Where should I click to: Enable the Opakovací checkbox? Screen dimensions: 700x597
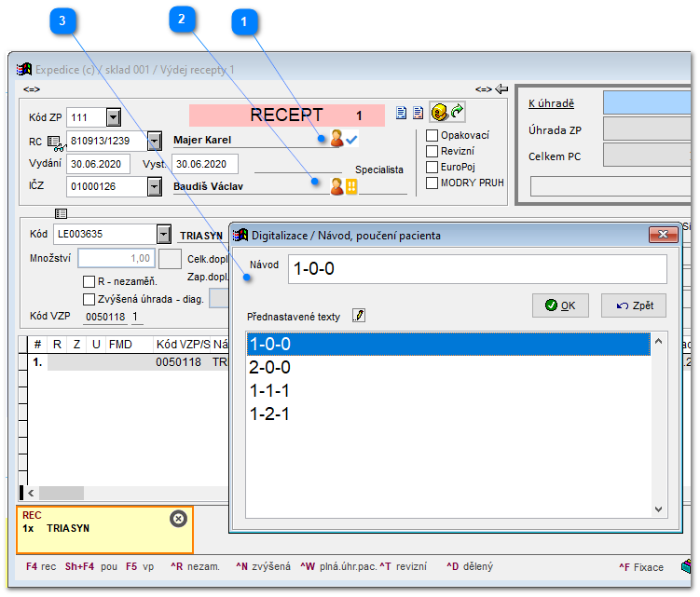click(x=432, y=135)
